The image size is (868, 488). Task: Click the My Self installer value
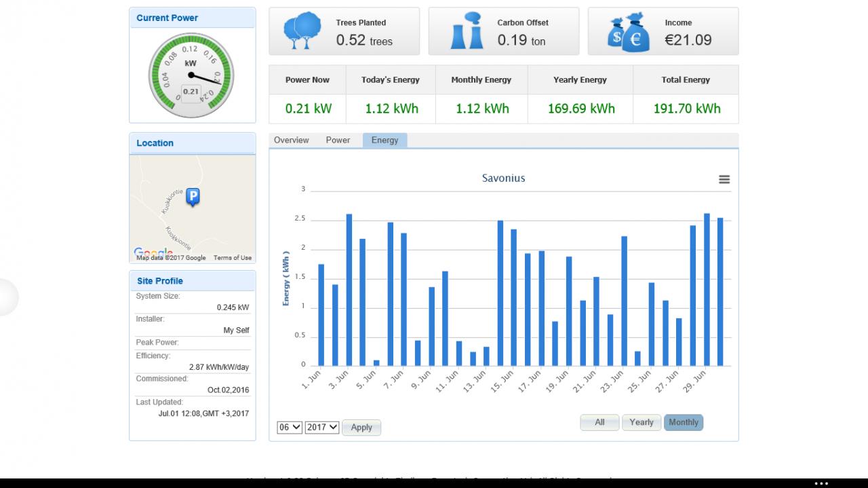pyautogui.click(x=236, y=331)
